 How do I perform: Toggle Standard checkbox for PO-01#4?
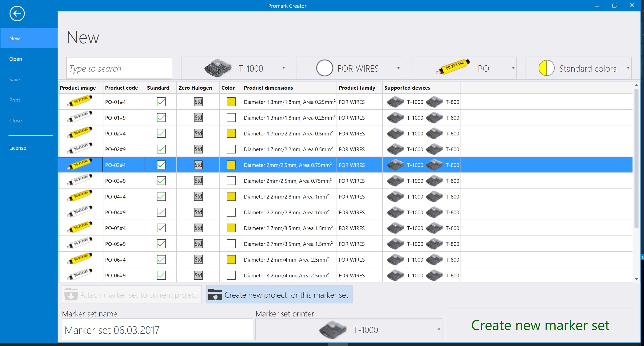point(161,102)
